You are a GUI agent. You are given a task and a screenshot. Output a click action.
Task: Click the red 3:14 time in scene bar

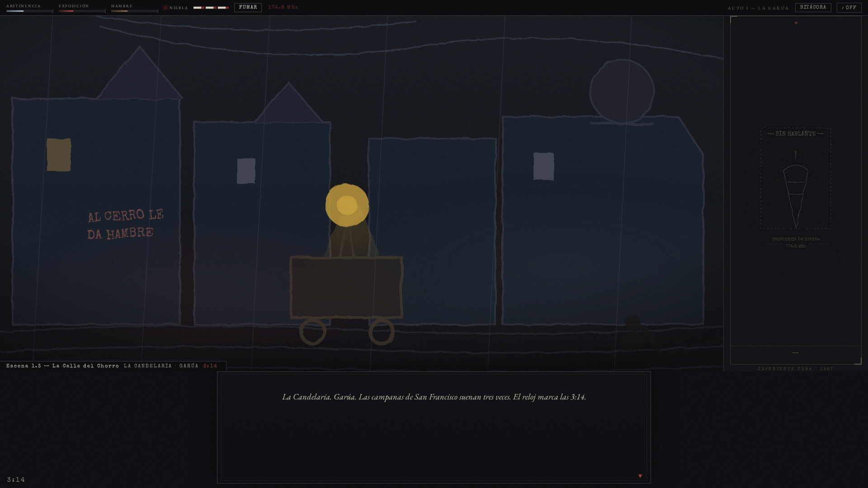click(x=210, y=366)
